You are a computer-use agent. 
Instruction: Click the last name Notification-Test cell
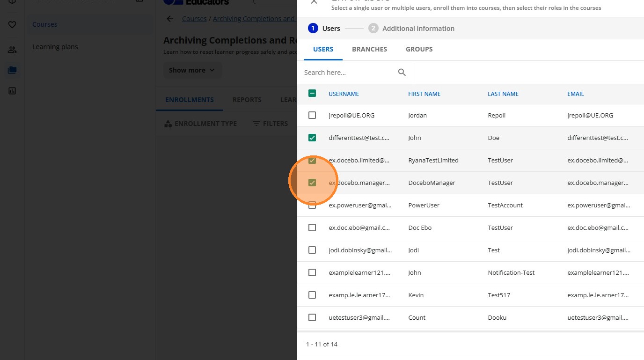click(x=511, y=272)
